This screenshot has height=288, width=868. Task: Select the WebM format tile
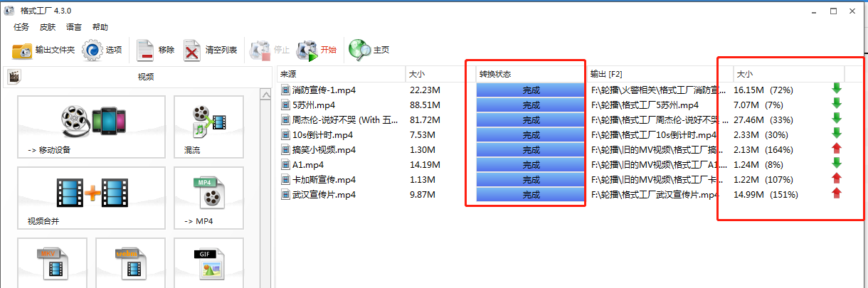pyautogui.click(x=130, y=263)
